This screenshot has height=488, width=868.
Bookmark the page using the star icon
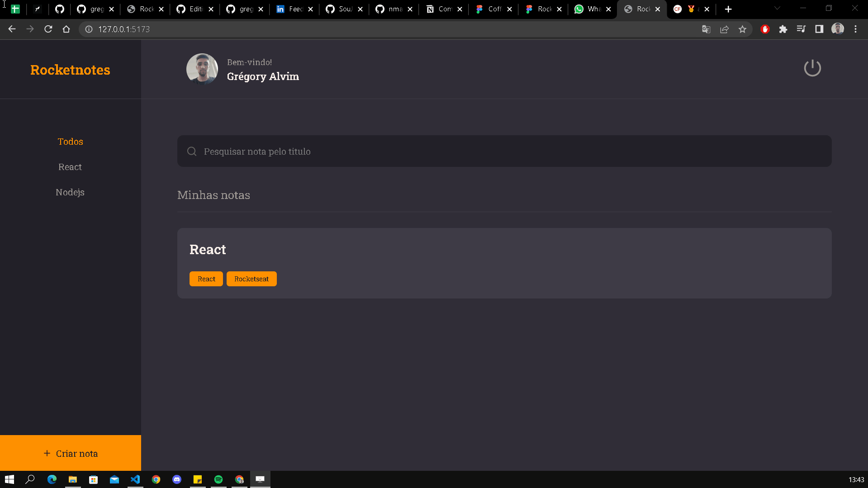(742, 29)
